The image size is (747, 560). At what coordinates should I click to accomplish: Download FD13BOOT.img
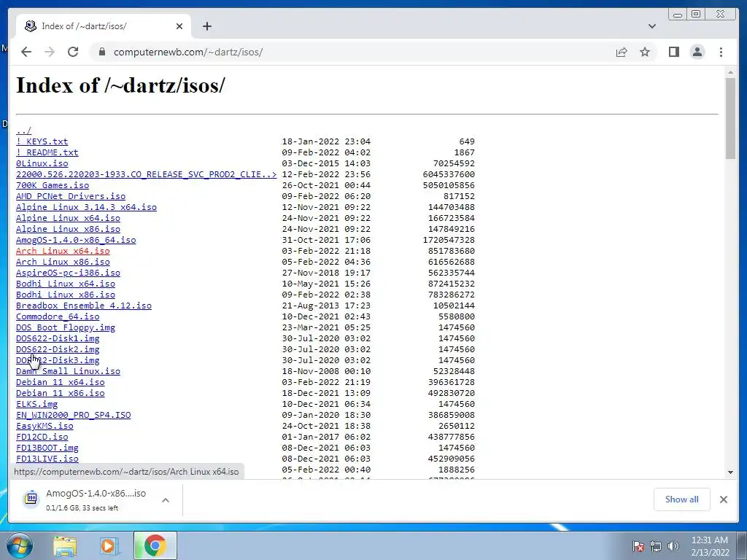point(47,448)
